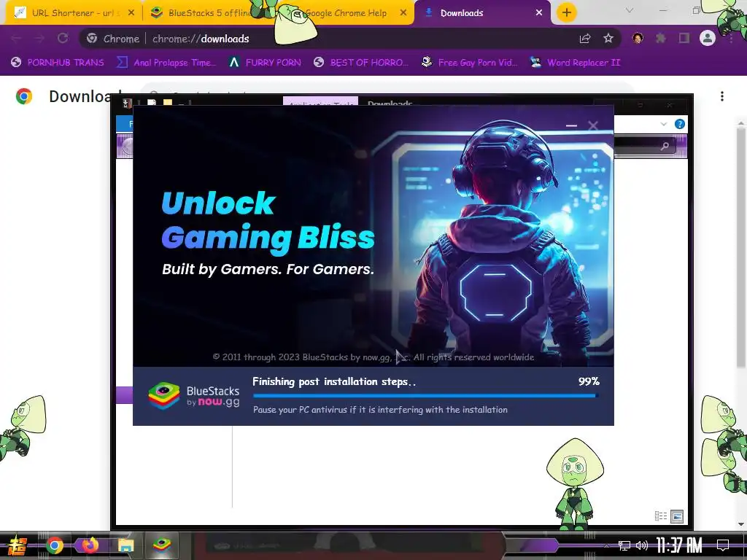
Task: Close the Downloads browser tab
Action: pos(539,13)
